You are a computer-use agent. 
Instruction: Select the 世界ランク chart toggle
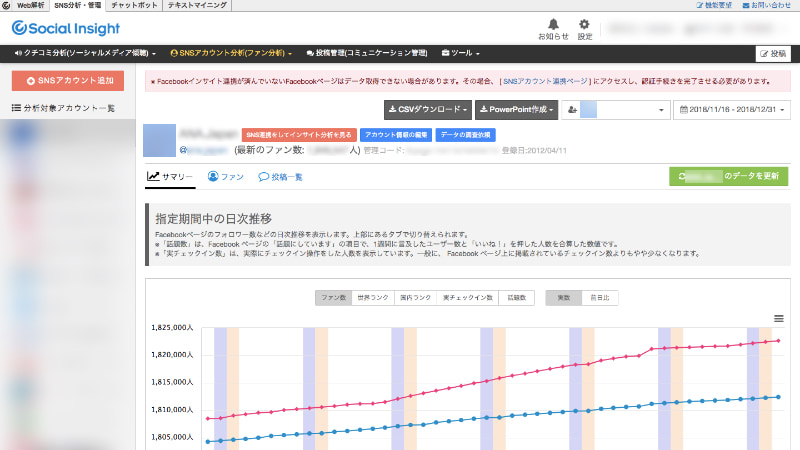point(373,298)
